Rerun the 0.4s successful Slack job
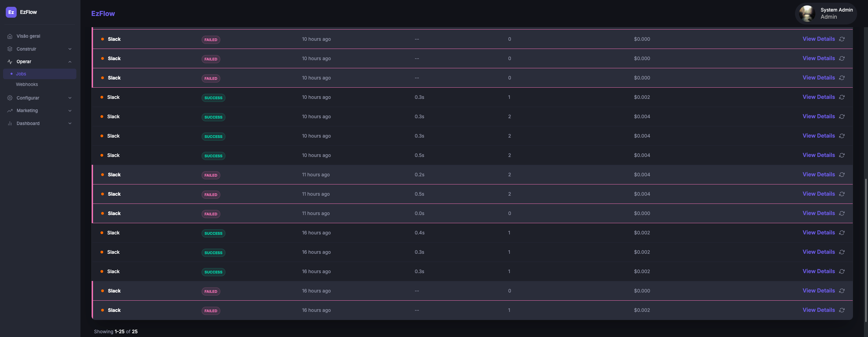This screenshot has height=337, width=868. pyautogui.click(x=842, y=233)
